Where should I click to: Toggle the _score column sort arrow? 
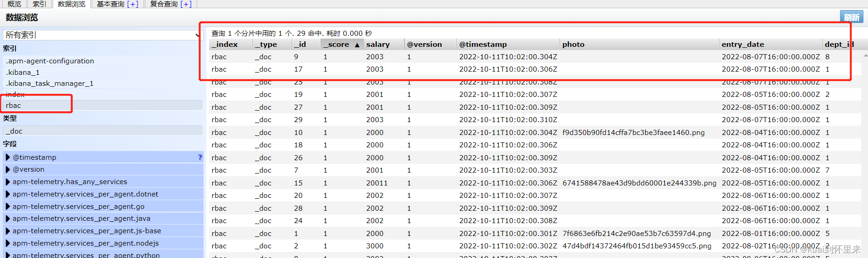coord(357,45)
